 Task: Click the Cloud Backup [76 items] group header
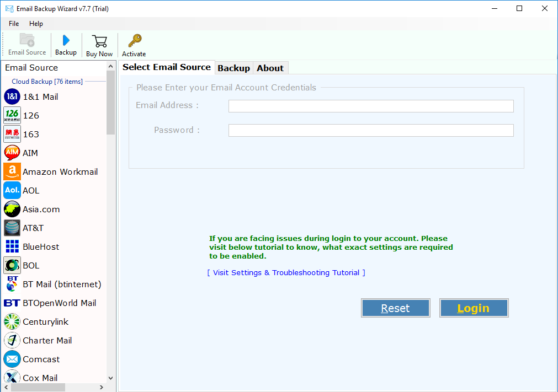point(47,82)
